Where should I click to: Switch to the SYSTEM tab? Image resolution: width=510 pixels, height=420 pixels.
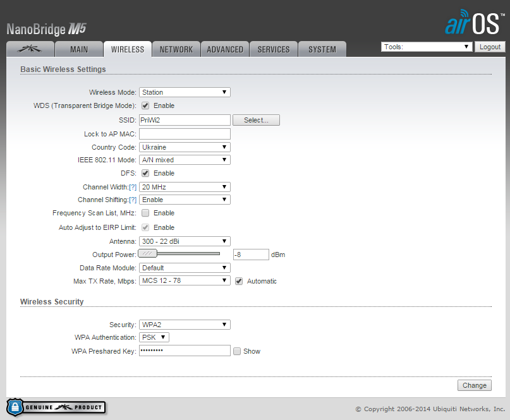322,49
